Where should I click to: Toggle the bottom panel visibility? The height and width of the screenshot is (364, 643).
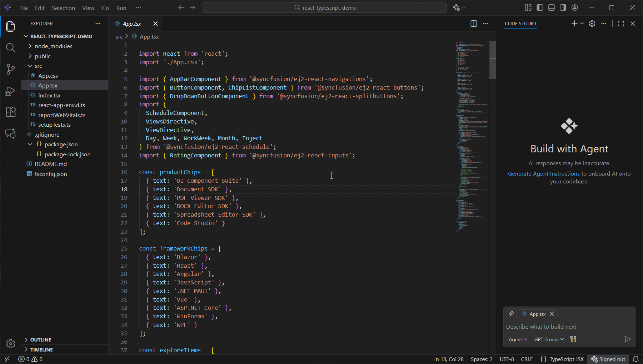tap(551, 7)
